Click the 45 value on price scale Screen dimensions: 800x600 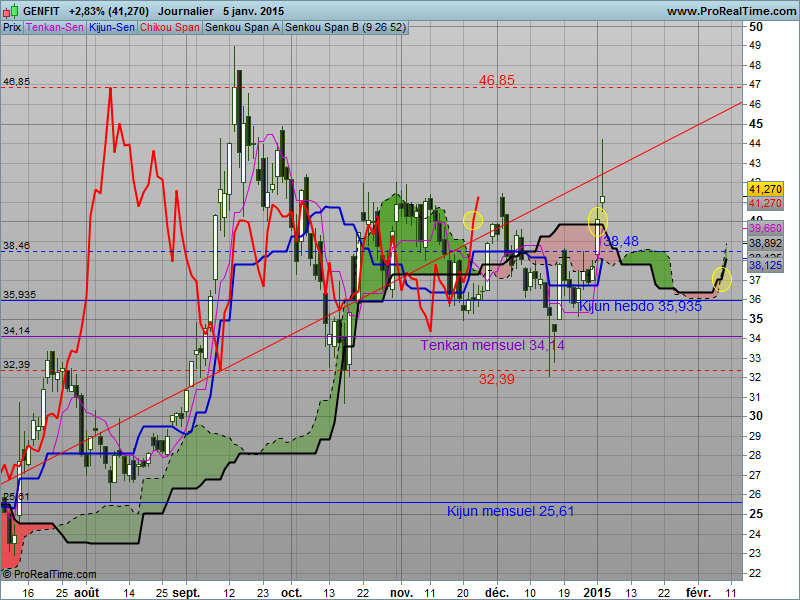point(756,124)
